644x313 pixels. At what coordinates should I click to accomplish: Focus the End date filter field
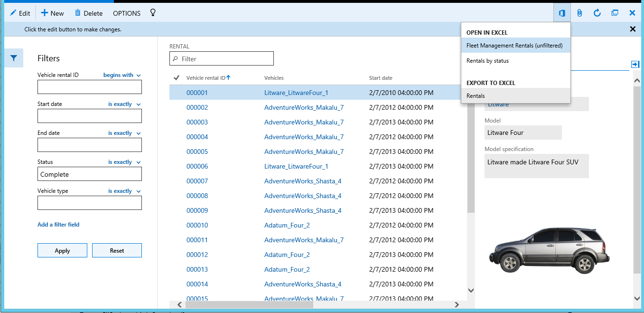coord(90,145)
